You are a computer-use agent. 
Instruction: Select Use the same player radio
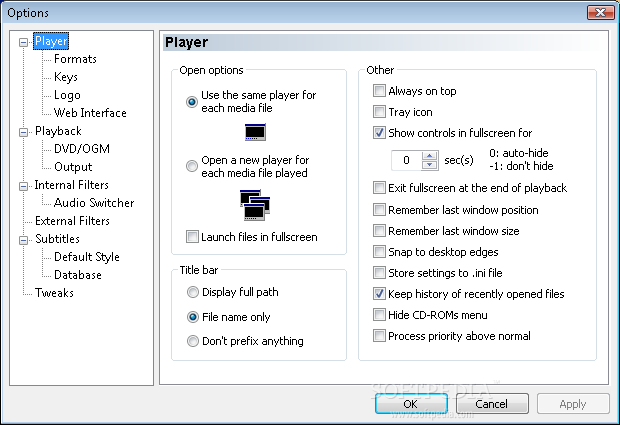(x=192, y=102)
